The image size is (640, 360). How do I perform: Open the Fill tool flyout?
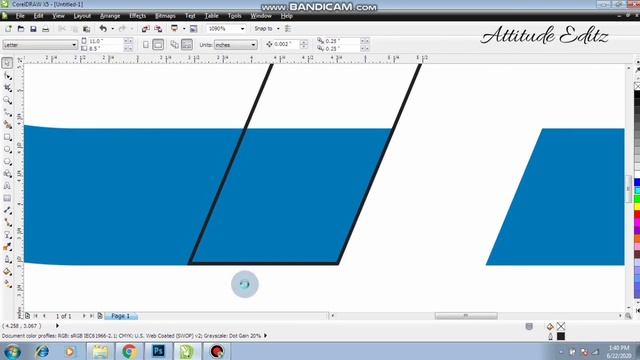[x=7, y=272]
